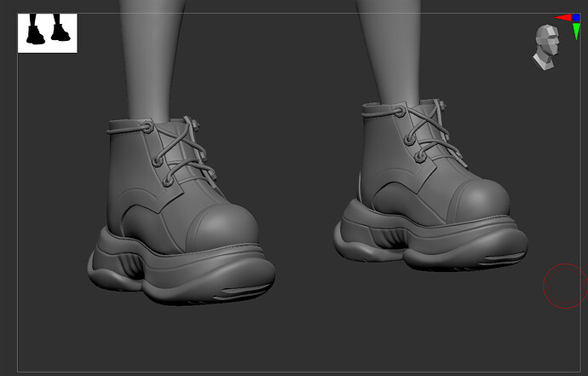
Task: Click the silhouette thumbnail preview of the boots
Action: [48, 33]
